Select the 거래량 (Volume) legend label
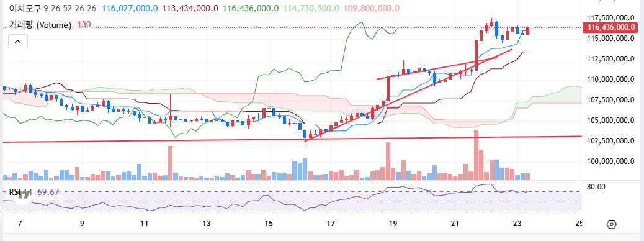The image size is (644, 241). point(40,25)
